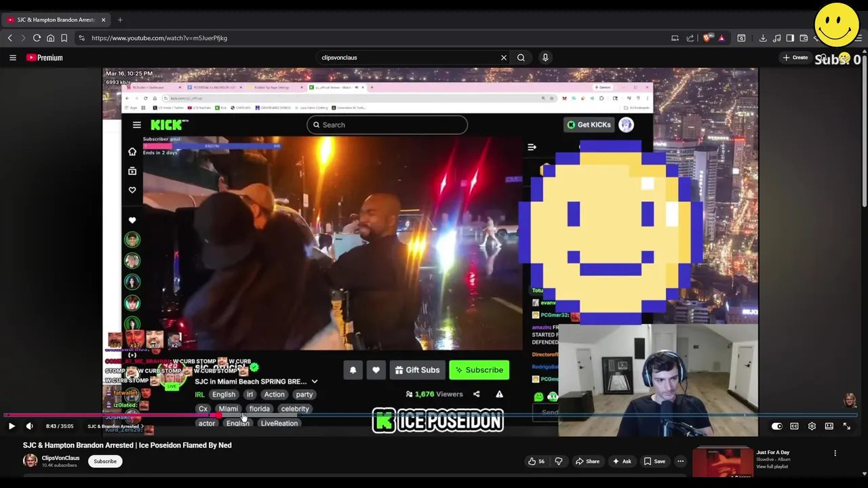Click Kick report warning icon
This screenshot has height=488, width=868.
[x=499, y=394]
